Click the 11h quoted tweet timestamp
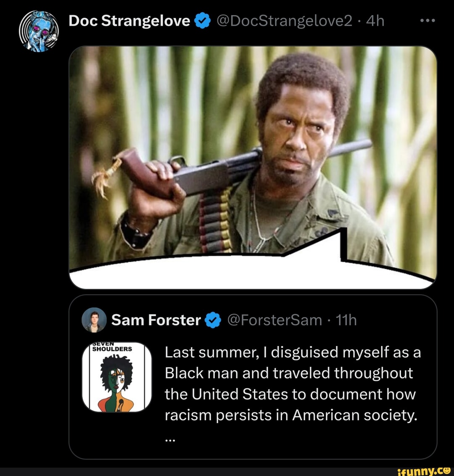Viewport: 454px width, 476px height. 346,320
